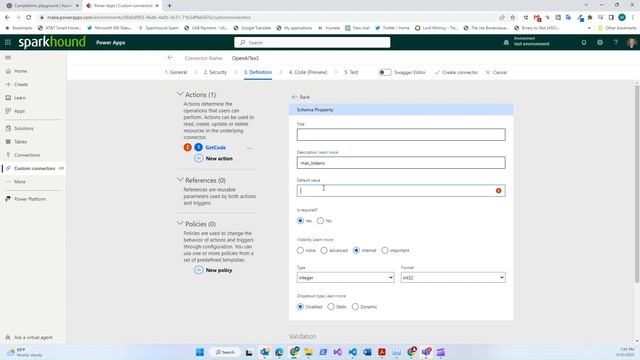Open the Type dropdown
This screenshot has height=360, width=640.
coord(345,278)
